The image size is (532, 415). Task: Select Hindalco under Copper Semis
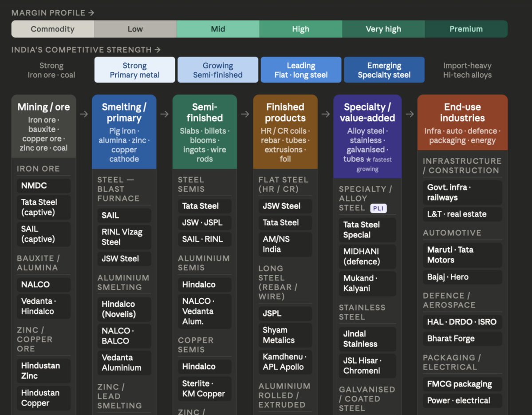tap(205, 367)
